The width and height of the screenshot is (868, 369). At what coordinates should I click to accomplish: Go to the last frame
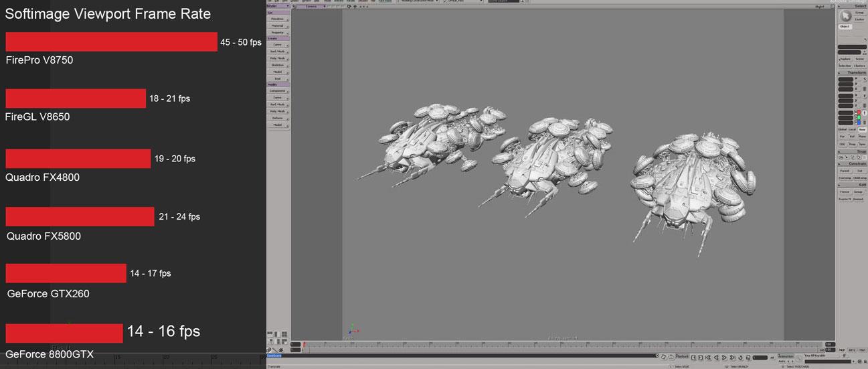732,358
